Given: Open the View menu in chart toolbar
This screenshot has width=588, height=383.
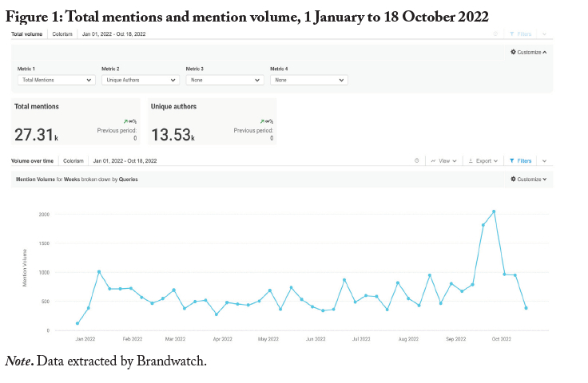Looking at the screenshot, I should pos(443,160).
